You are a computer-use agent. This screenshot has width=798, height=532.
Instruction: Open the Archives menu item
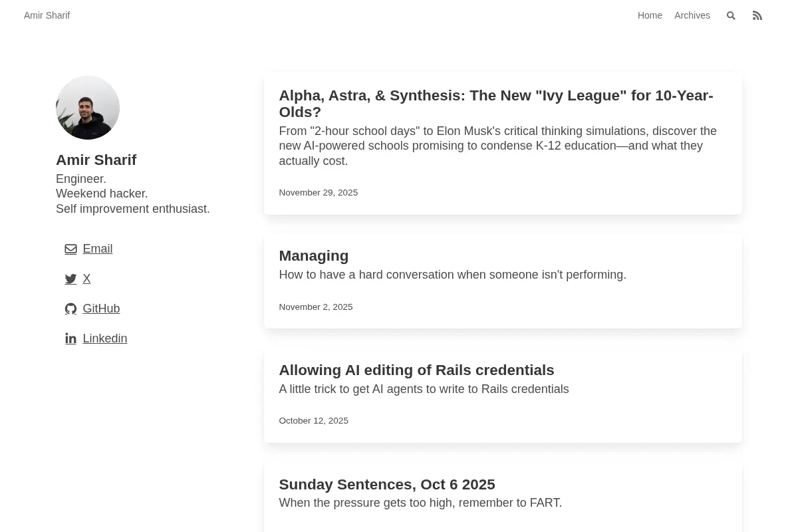(x=692, y=15)
